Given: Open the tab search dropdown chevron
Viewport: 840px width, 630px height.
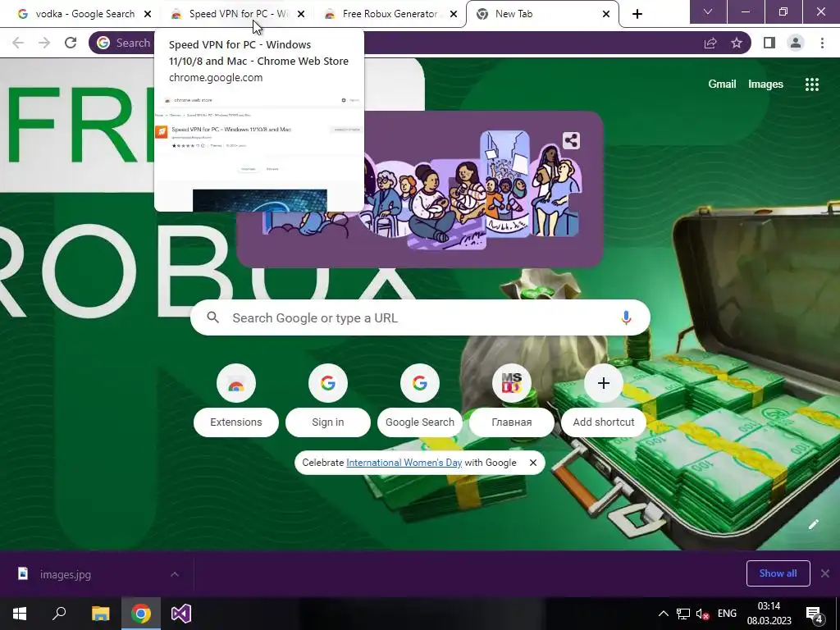Looking at the screenshot, I should tap(708, 11).
